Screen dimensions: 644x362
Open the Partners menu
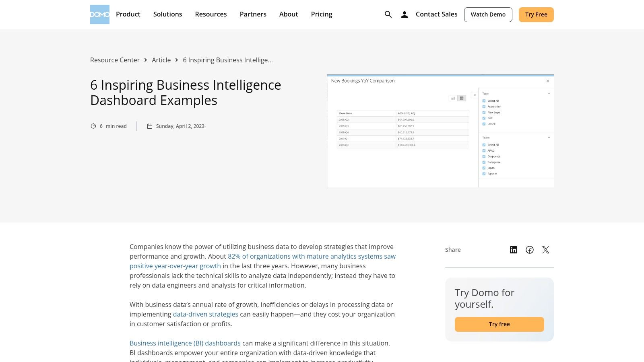(253, 14)
